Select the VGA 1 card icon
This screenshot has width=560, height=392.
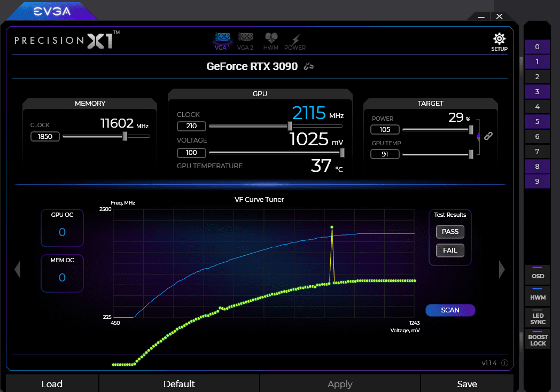click(222, 42)
